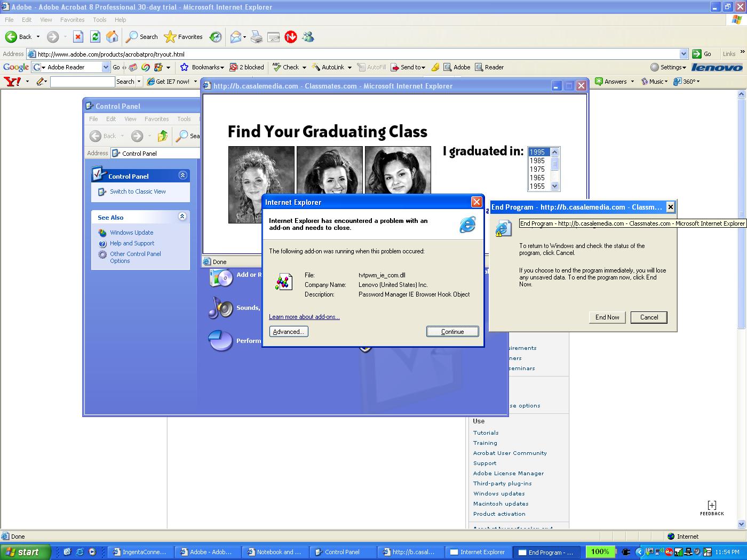Open the Edit menu in Control Panel window
The image size is (747, 560).
coord(111,119)
